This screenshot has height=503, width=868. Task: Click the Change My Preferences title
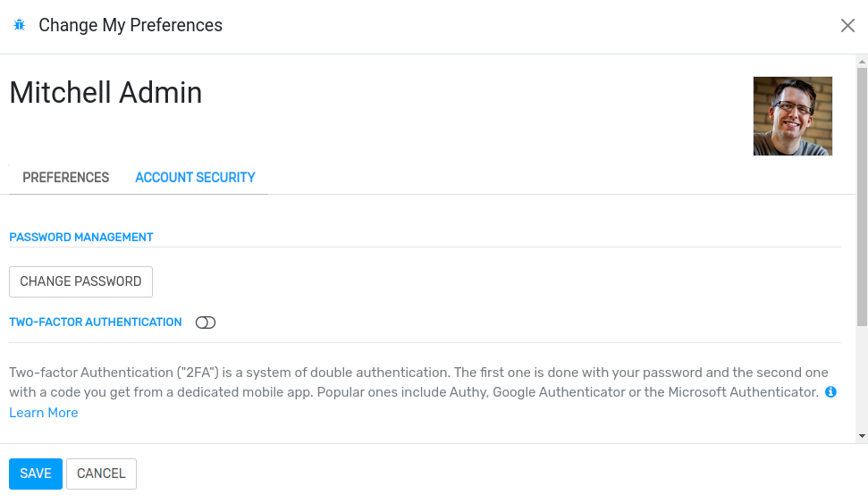coord(131,25)
